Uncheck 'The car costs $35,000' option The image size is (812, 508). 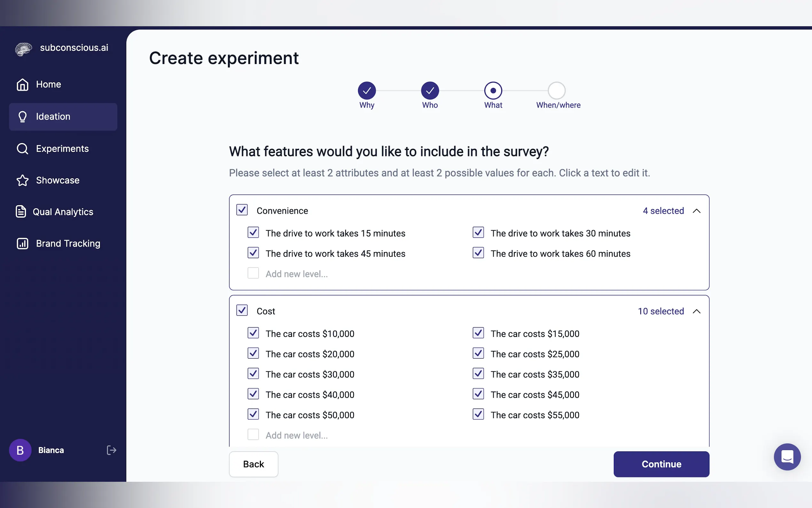click(478, 374)
